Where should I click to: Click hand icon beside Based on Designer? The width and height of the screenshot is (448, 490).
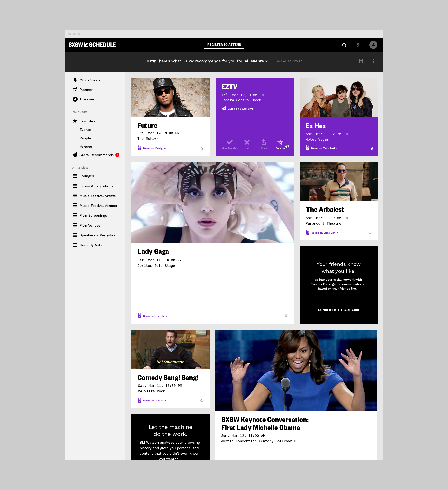139,148
